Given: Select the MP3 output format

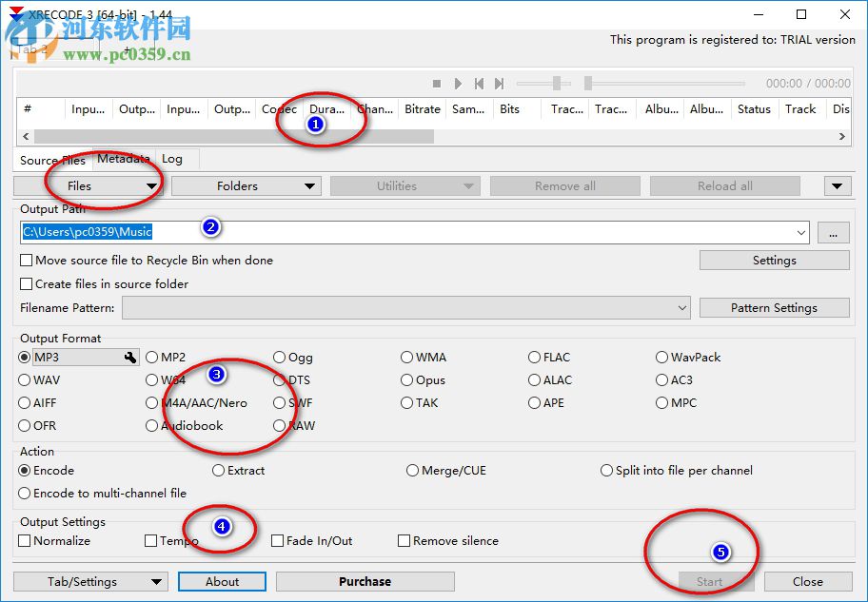Looking at the screenshot, I should (x=25, y=358).
